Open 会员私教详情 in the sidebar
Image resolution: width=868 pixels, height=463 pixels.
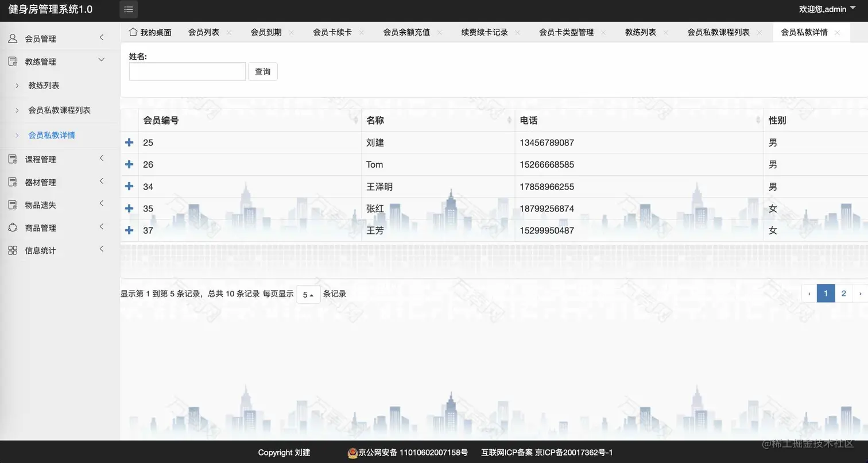(x=52, y=136)
